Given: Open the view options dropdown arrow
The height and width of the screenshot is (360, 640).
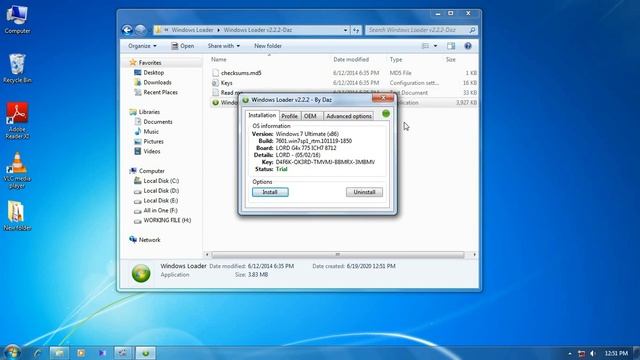Looking at the screenshot, I should tap(435, 46).
